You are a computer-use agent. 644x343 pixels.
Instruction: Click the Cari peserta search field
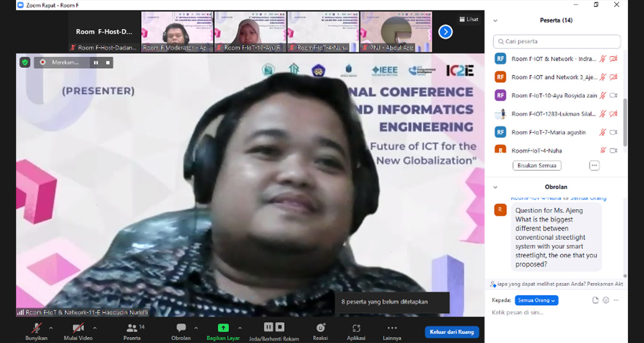click(557, 41)
